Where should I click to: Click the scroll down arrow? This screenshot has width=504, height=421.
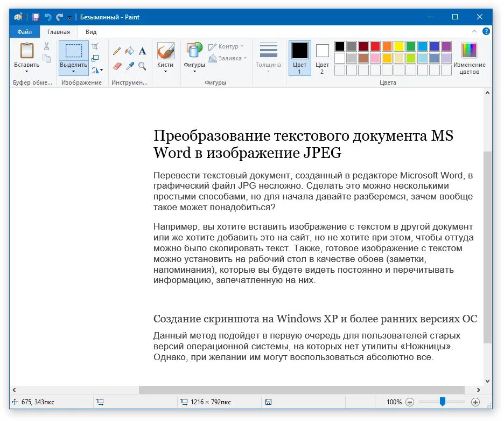tap(488, 381)
